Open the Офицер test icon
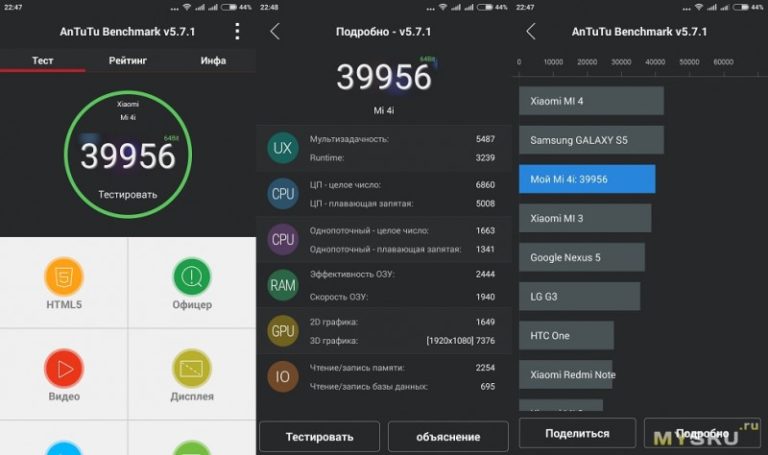 [192, 276]
